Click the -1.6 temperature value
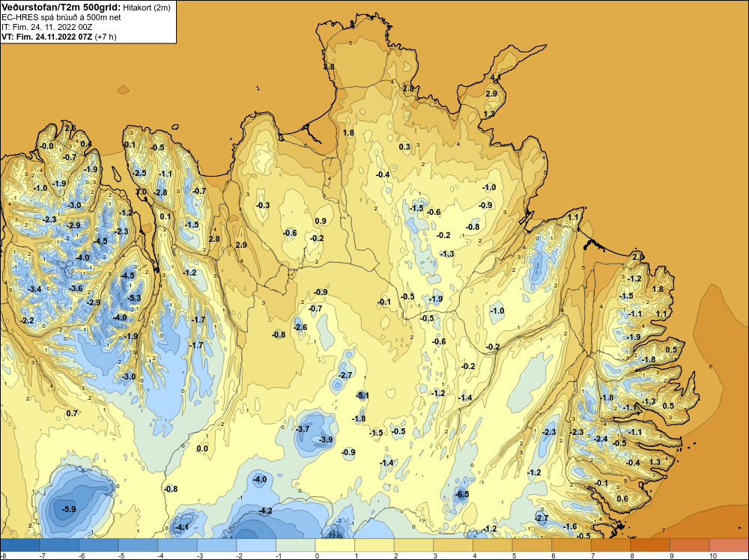This screenshot has height=560, width=749. (x=570, y=527)
